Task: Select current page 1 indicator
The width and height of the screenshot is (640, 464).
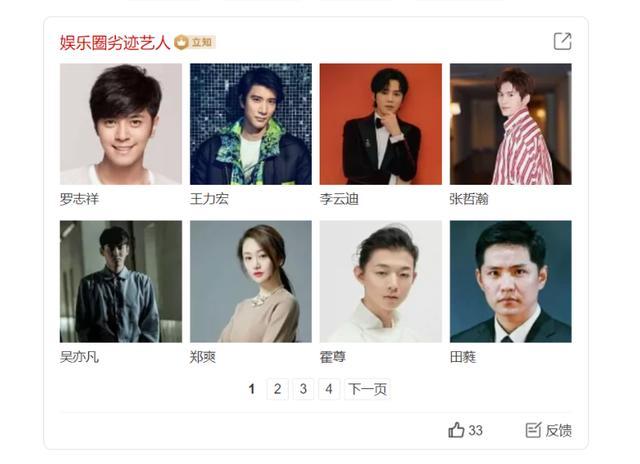Action: coord(252,389)
